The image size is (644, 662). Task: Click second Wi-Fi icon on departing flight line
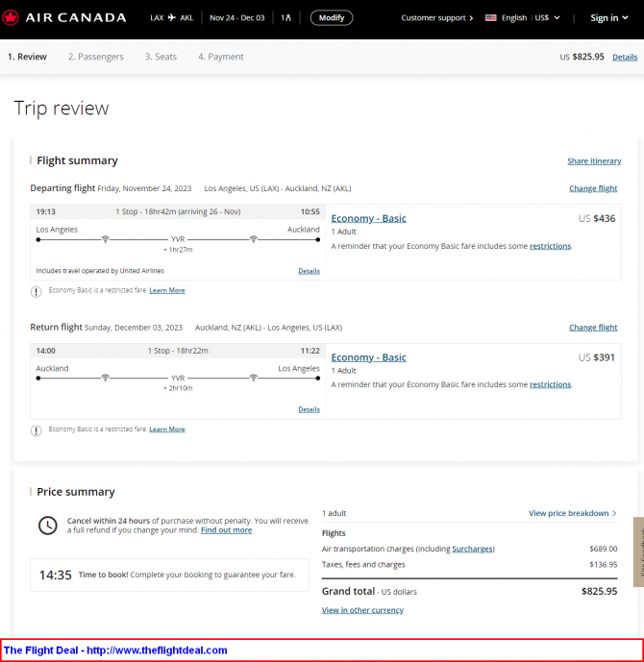[254, 239]
